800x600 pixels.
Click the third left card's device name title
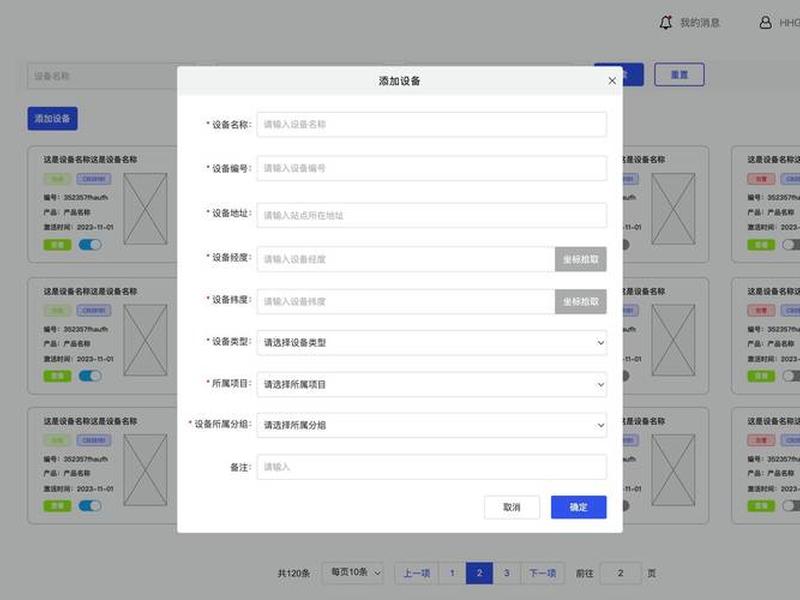pyautogui.click(x=90, y=421)
